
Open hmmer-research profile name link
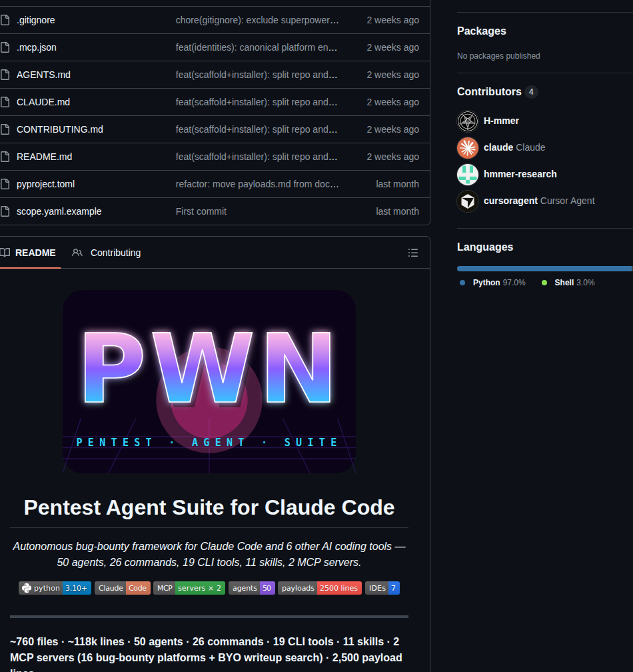[520, 174]
